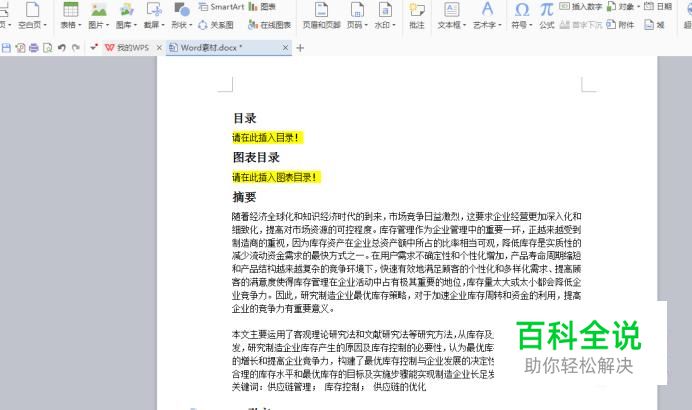Click the line starting 企业的竞争力有重要意义
The width and height of the screenshot is (692, 410).
pyautogui.click(x=283, y=308)
